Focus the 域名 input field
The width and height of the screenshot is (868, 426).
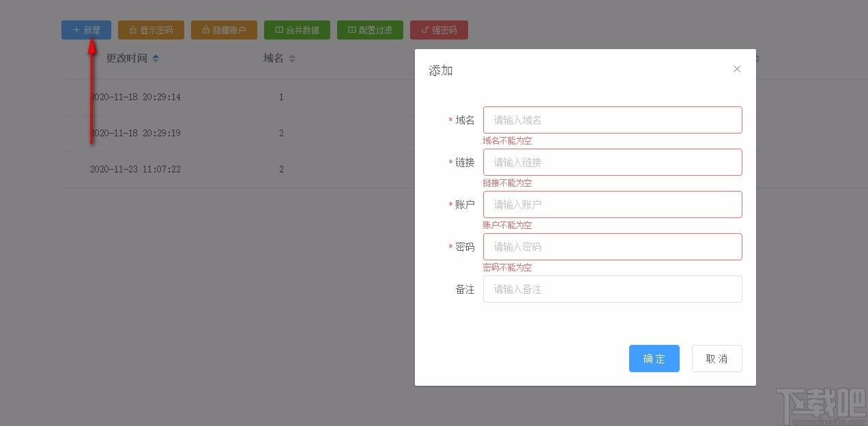[612, 120]
